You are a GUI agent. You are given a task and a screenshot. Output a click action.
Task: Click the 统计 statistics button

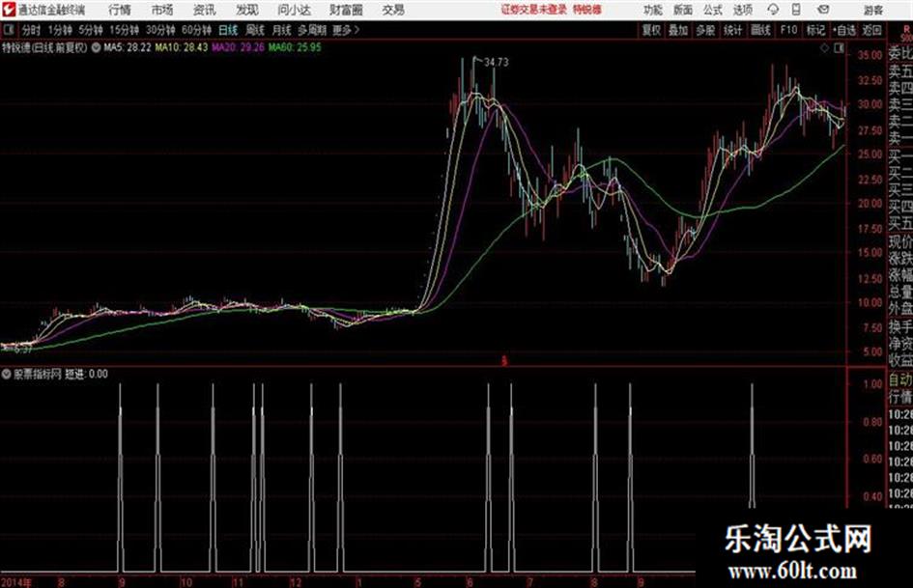point(732,30)
